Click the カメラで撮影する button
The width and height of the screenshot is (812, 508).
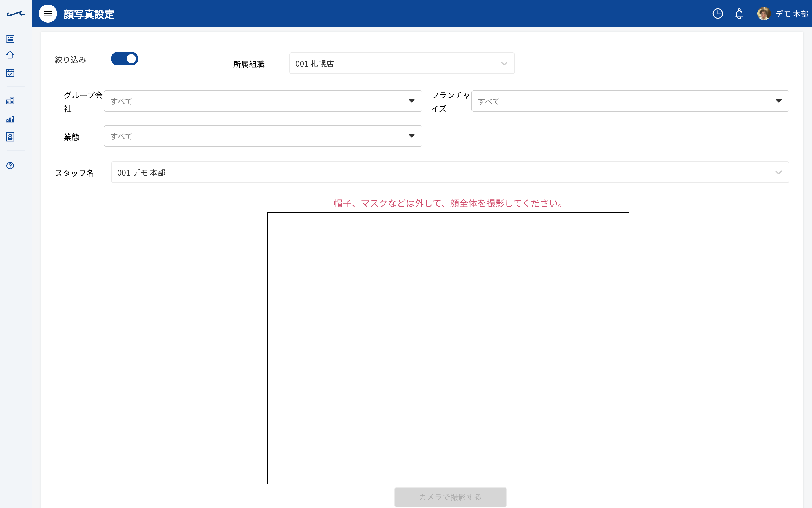click(x=450, y=497)
